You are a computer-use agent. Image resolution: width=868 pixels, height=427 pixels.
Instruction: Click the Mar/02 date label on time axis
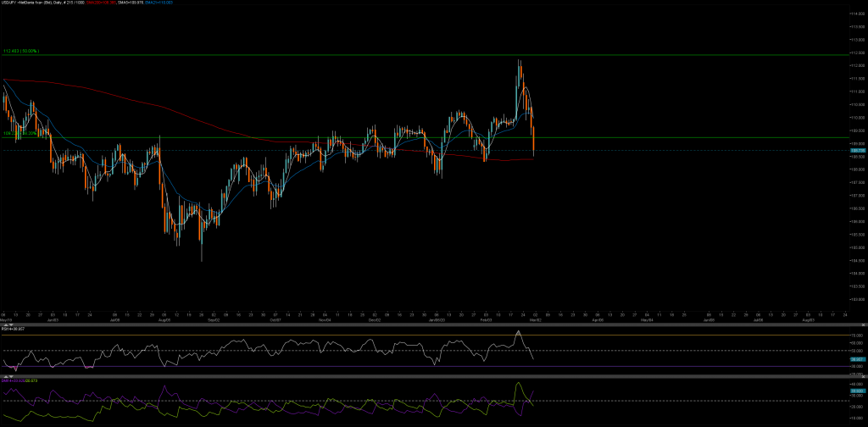point(534,319)
